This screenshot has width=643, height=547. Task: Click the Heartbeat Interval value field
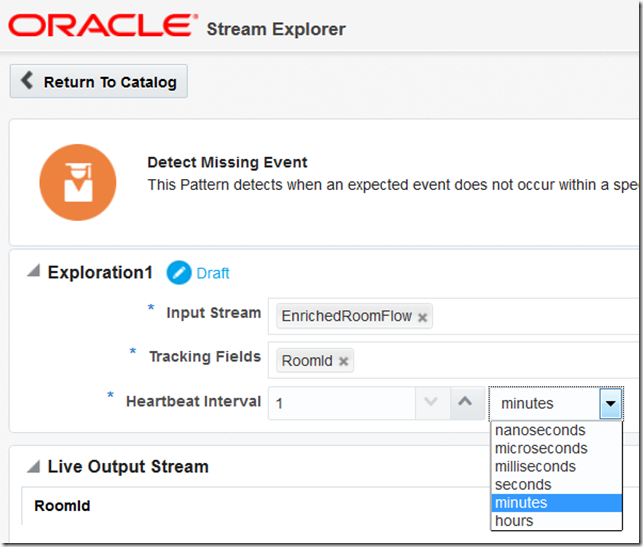click(x=342, y=403)
